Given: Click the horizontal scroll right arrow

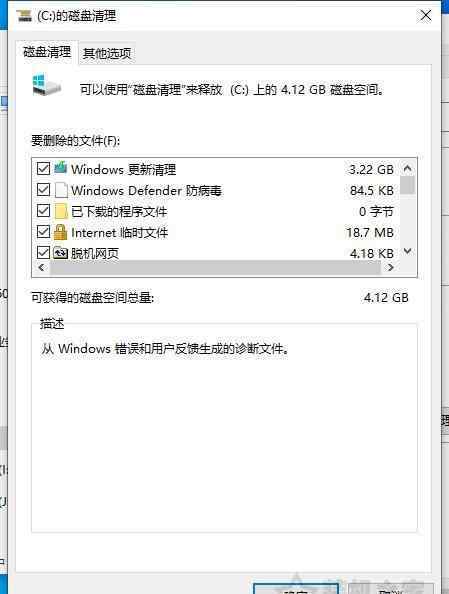Looking at the screenshot, I should [x=390, y=267].
